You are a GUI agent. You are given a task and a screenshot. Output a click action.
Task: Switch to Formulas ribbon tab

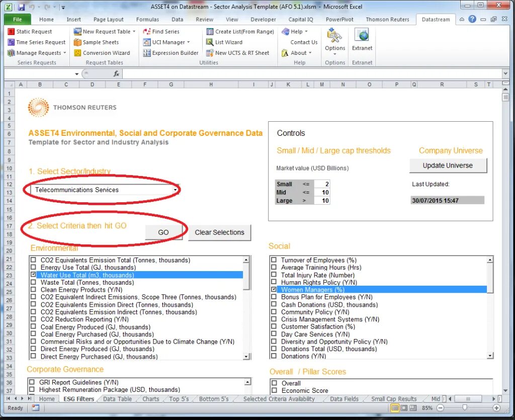coord(147,20)
